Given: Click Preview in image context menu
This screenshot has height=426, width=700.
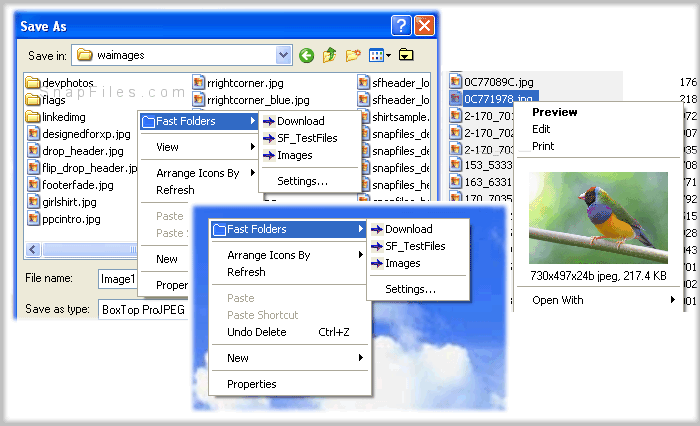Looking at the screenshot, I should pyautogui.click(x=597, y=112).
